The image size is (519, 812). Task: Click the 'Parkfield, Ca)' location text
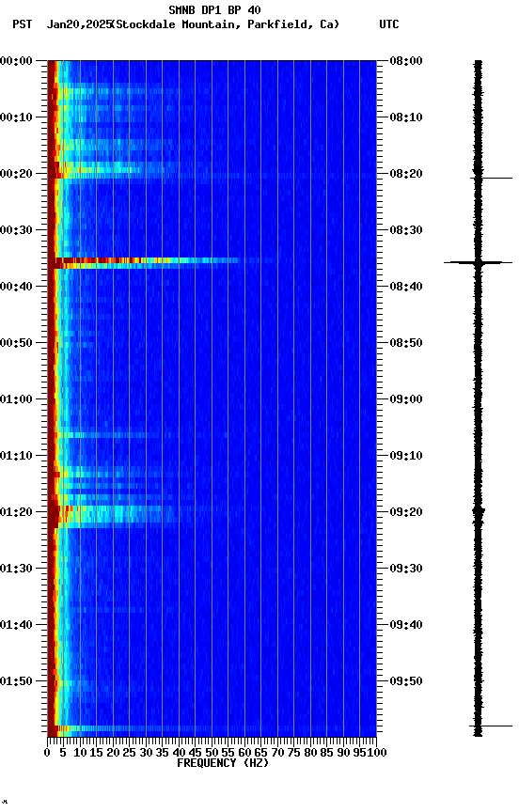pos(293,24)
